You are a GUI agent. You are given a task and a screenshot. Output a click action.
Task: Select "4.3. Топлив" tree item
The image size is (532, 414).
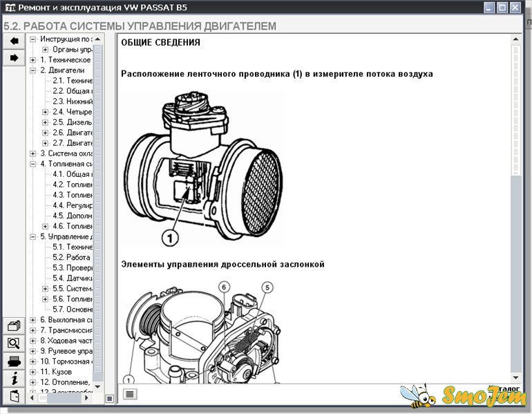click(73, 195)
